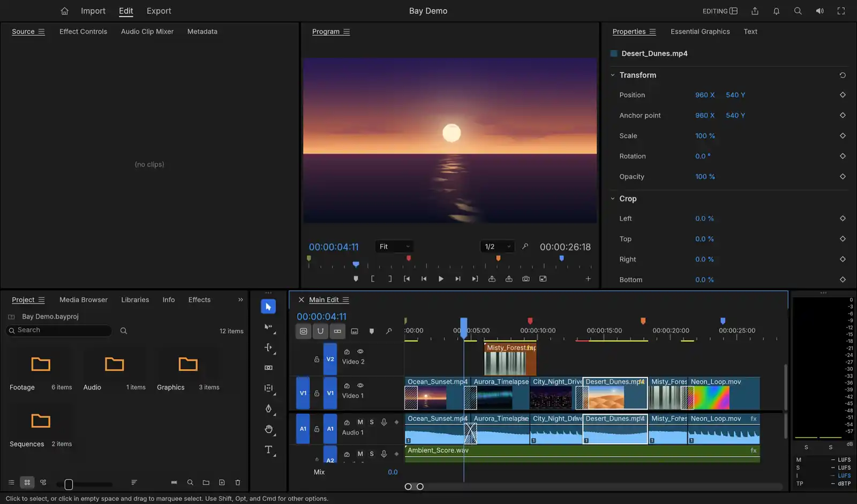The height and width of the screenshot is (504, 857).
Task: Reset Transform parameters icon
Action: (x=843, y=75)
